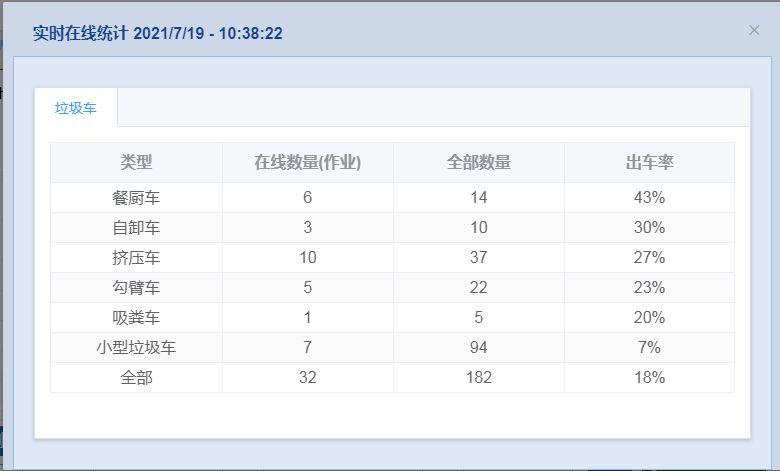The width and height of the screenshot is (780, 471).
Task: Select the 吸粪车 row label
Action: pyautogui.click(x=136, y=317)
